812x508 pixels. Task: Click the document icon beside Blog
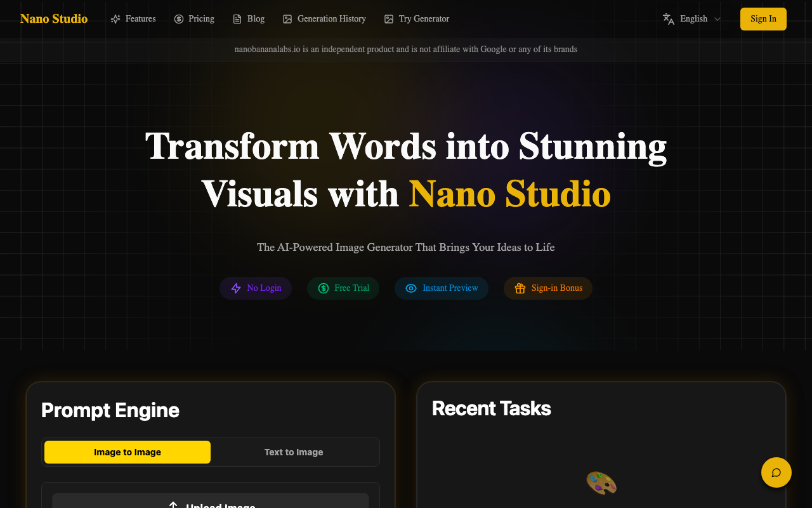tap(237, 19)
